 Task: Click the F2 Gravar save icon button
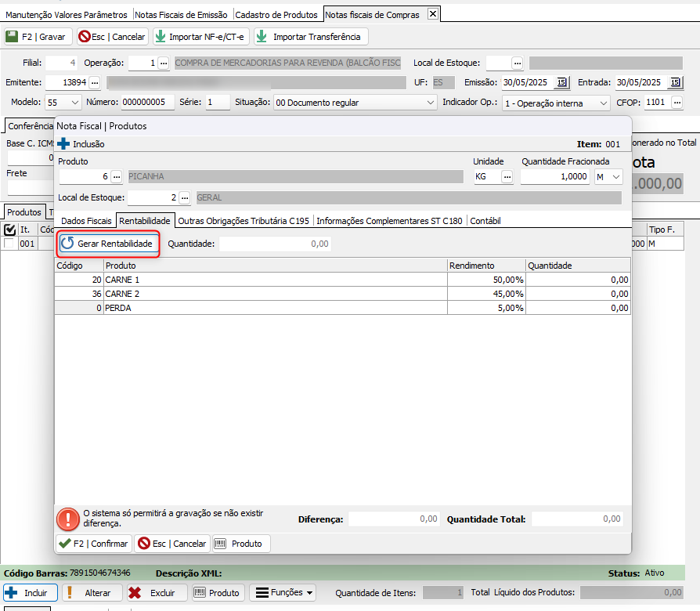tap(38, 37)
